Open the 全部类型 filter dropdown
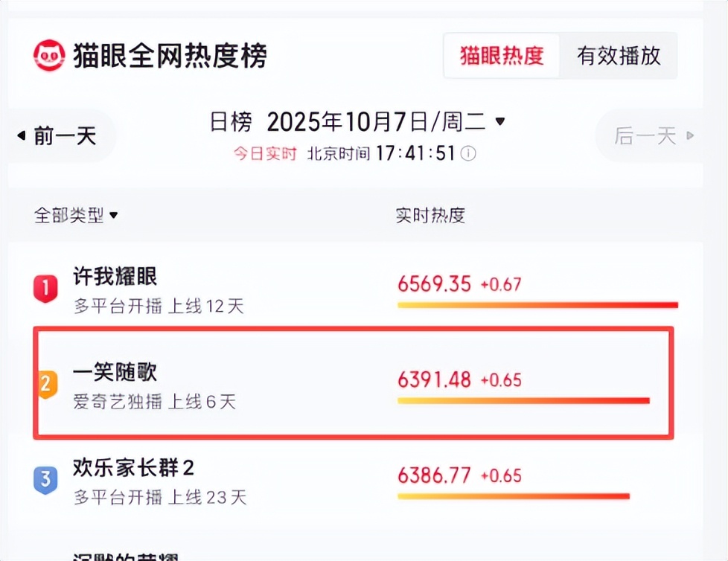The height and width of the screenshot is (561, 728). coord(72,216)
